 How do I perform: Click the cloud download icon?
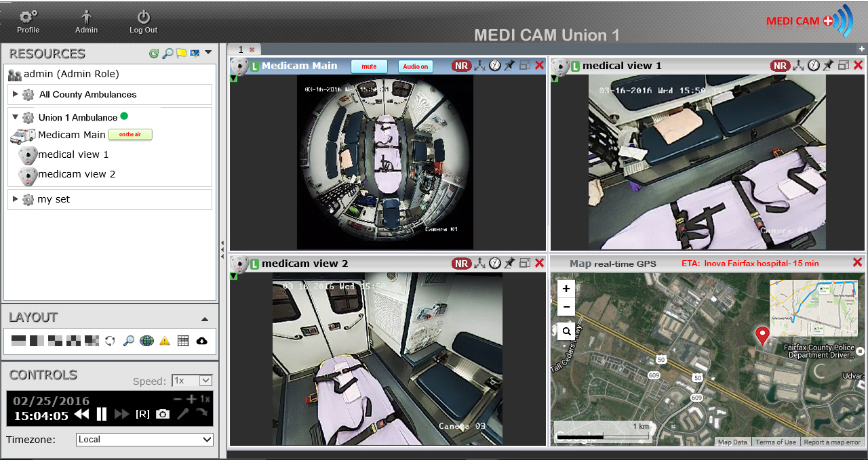(x=201, y=341)
